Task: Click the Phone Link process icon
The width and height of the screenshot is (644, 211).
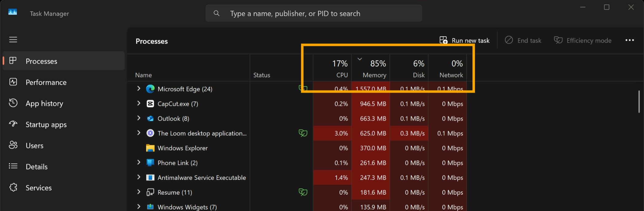Action: pyautogui.click(x=150, y=163)
